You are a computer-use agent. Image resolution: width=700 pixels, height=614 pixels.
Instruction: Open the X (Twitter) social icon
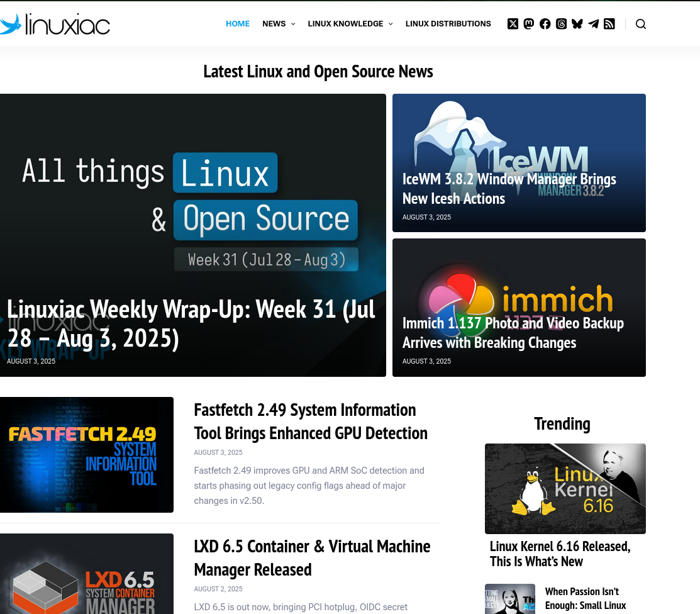pyautogui.click(x=513, y=24)
